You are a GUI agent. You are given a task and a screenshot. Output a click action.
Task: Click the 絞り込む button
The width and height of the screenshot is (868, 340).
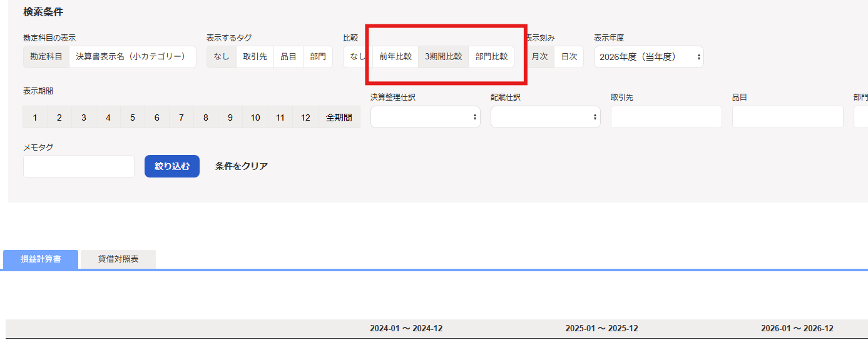pyautogui.click(x=172, y=166)
